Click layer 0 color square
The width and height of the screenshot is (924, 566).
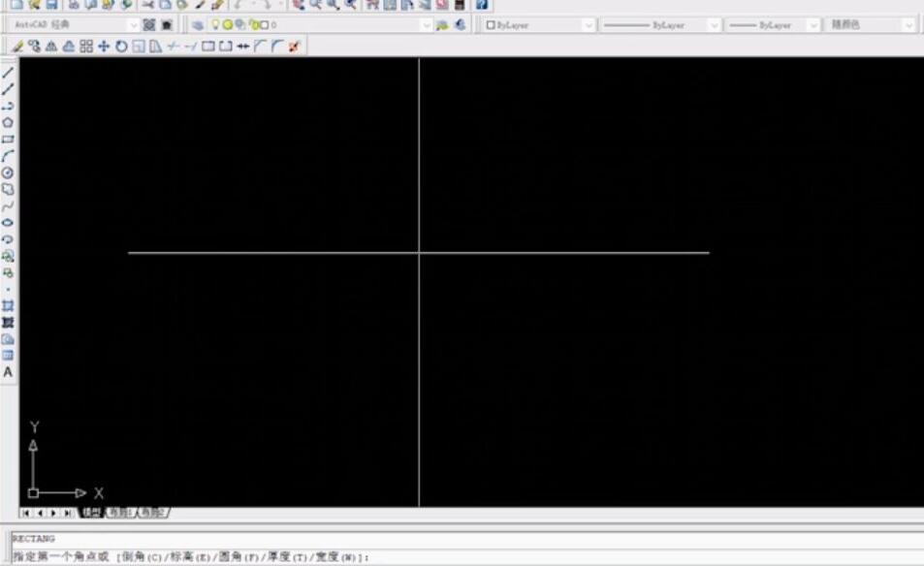[x=265, y=25]
